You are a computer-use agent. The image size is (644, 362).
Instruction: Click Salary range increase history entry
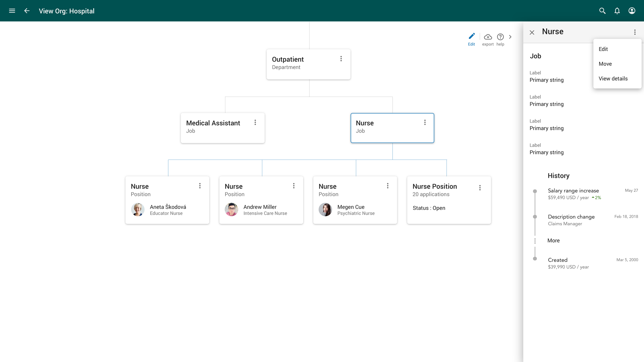click(x=573, y=191)
